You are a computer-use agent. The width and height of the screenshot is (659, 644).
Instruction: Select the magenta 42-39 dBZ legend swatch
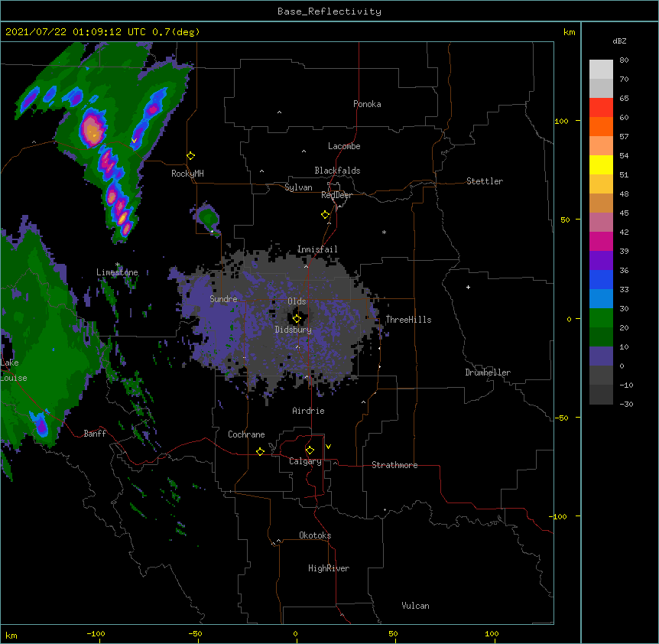(601, 242)
